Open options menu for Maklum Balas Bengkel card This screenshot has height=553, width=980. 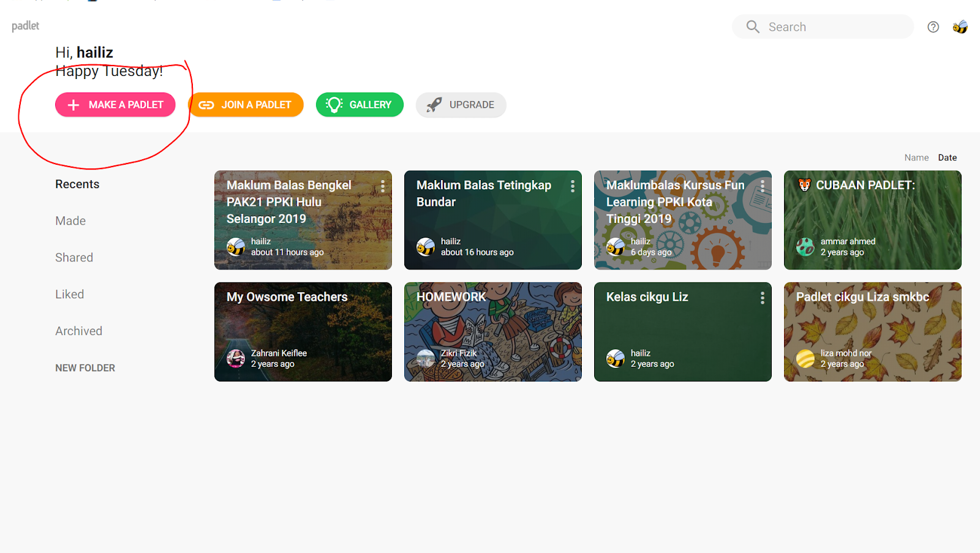383,186
